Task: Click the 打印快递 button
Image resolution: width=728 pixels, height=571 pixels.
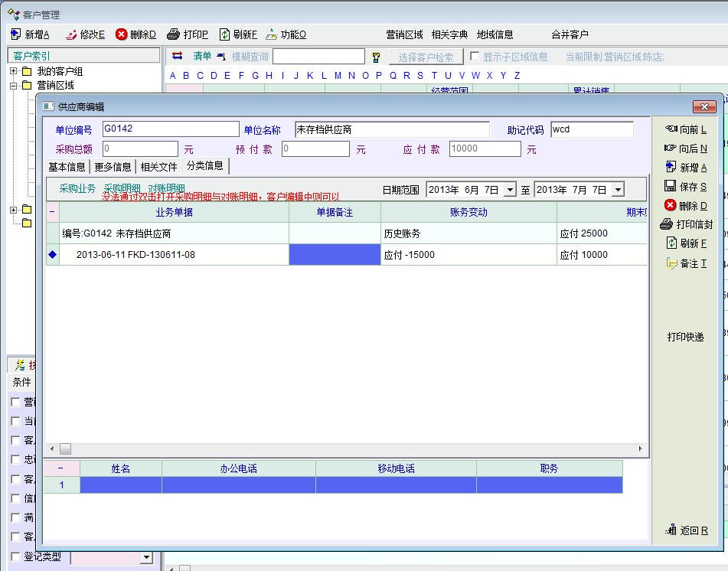Action: click(x=685, y=338)
